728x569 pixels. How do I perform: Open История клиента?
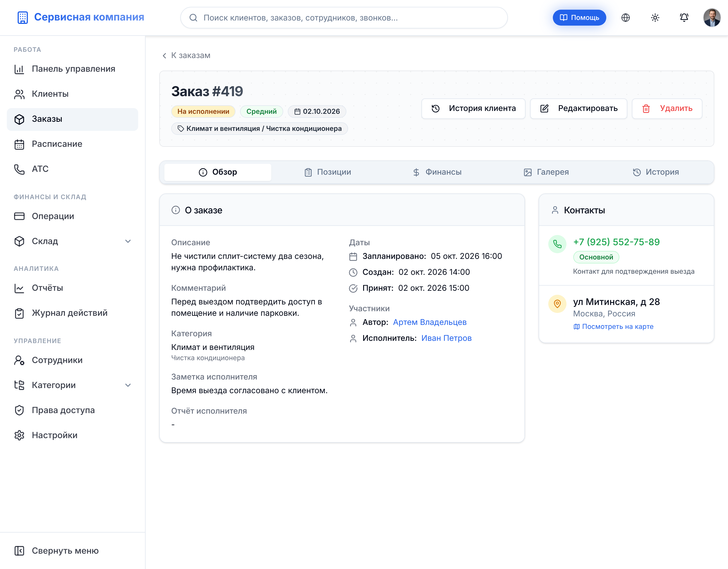(x=473, y=109)
